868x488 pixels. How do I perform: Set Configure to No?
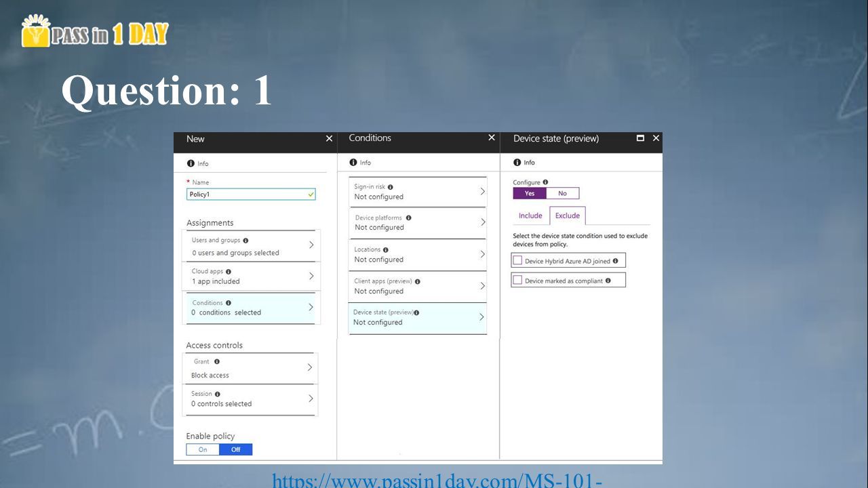(x=562, y=193)
